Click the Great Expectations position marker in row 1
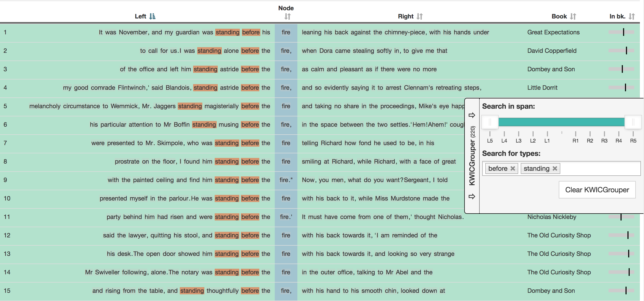 [623, 32]
